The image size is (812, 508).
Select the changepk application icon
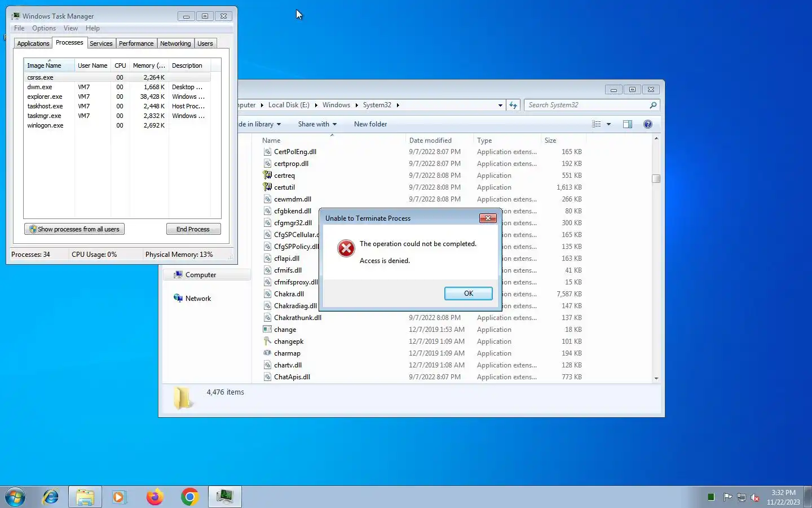267,341
